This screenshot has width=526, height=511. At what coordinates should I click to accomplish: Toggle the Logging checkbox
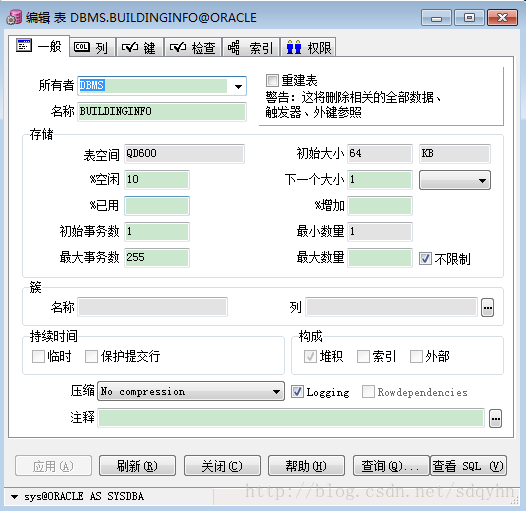click(297, 392)
